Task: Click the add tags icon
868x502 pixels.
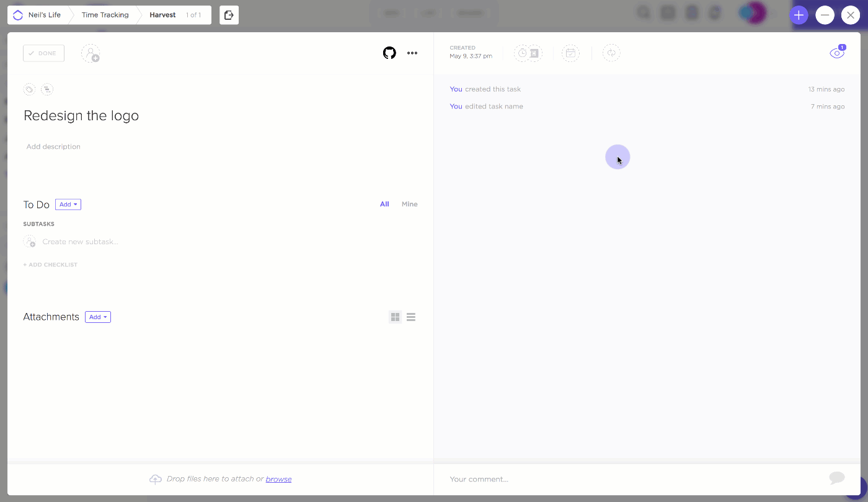Action: pos(29,90)
